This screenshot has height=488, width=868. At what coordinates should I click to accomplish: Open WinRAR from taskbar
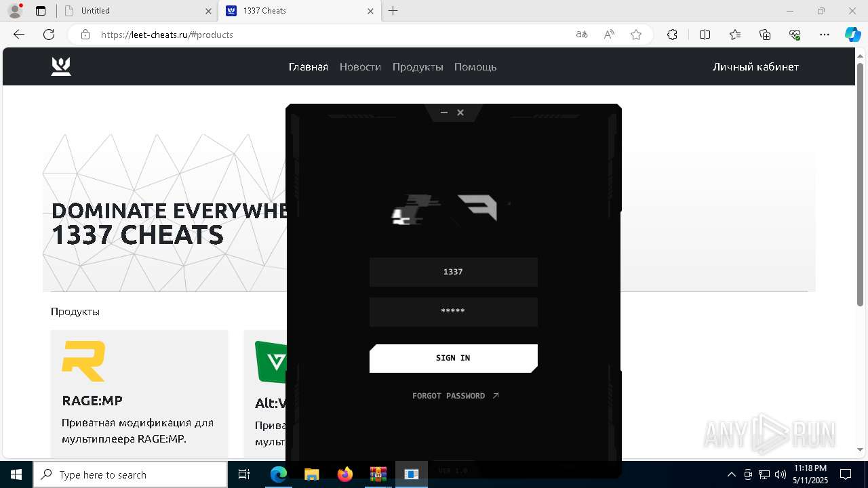[x=378, y=474]
